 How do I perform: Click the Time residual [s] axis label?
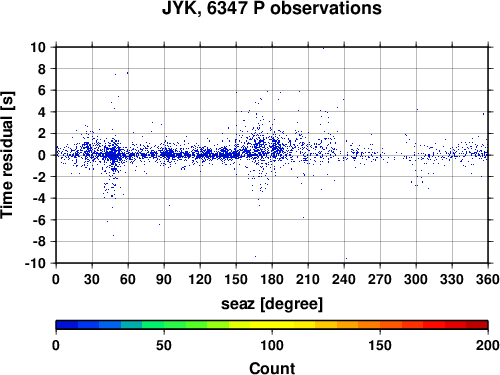pyautogui.click(x=7, y=155)
